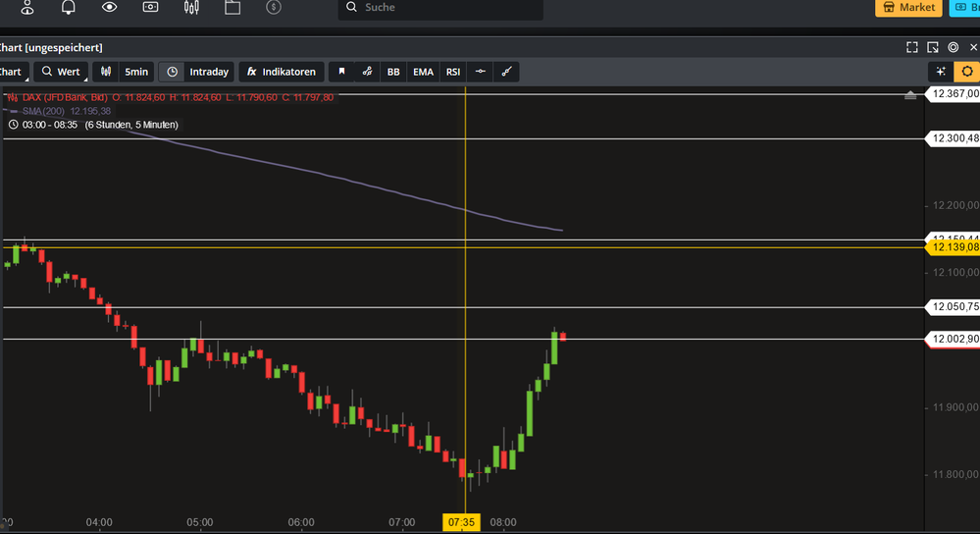Image resolution: width=980 pixels, height=534 pixels.
Task: Open the Intraday period dropdown
Action: [196, 72]
